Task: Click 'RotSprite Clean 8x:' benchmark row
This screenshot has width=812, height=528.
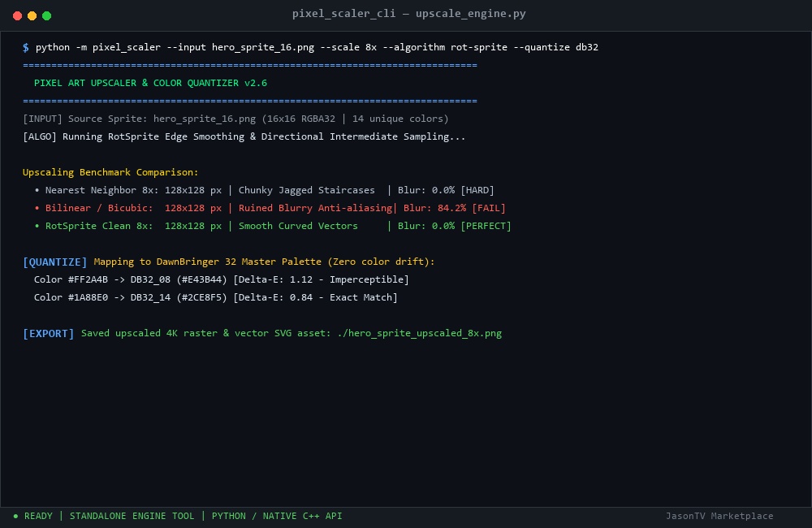Action: point(272,226)
